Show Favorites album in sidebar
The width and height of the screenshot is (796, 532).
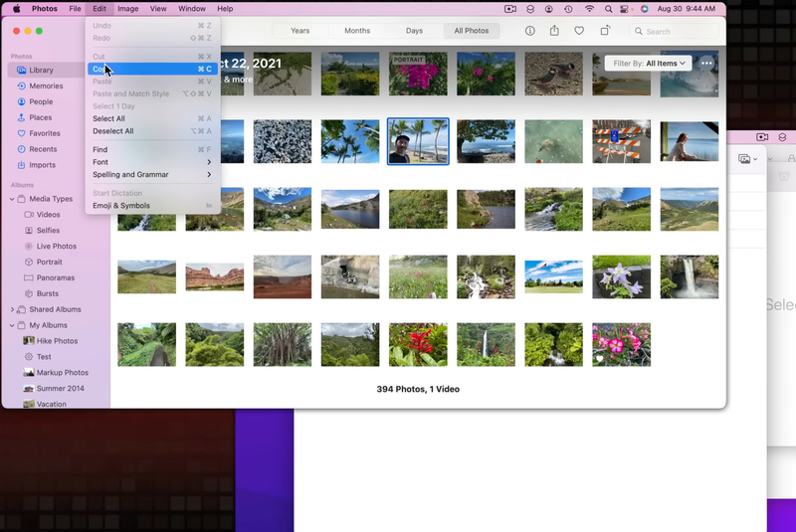[44, 133]
